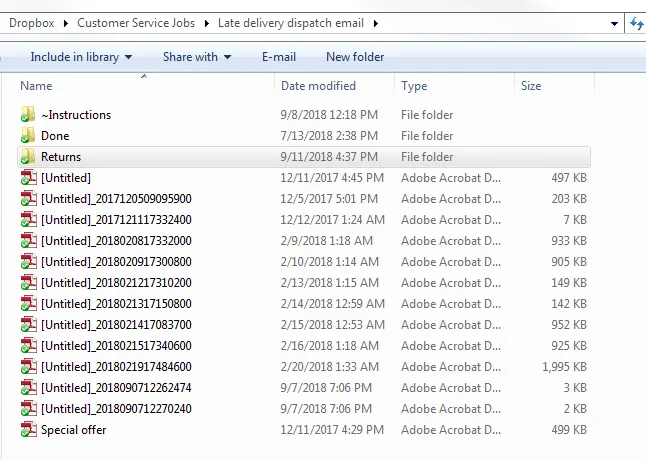Click PDF icon for [Untitled]_20171205090959​00
Image resolution: width=646 pixels, height=460 pixels.
click(28, 198)
